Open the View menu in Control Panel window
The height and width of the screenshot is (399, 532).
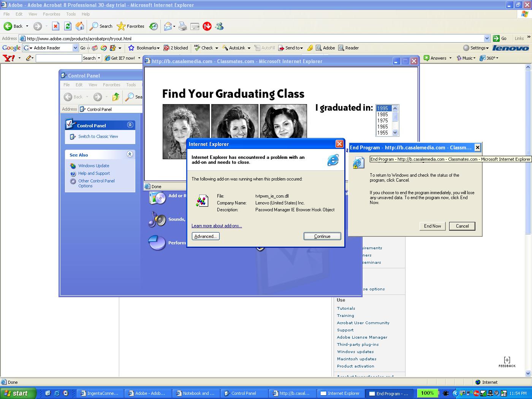pos(93,85)
